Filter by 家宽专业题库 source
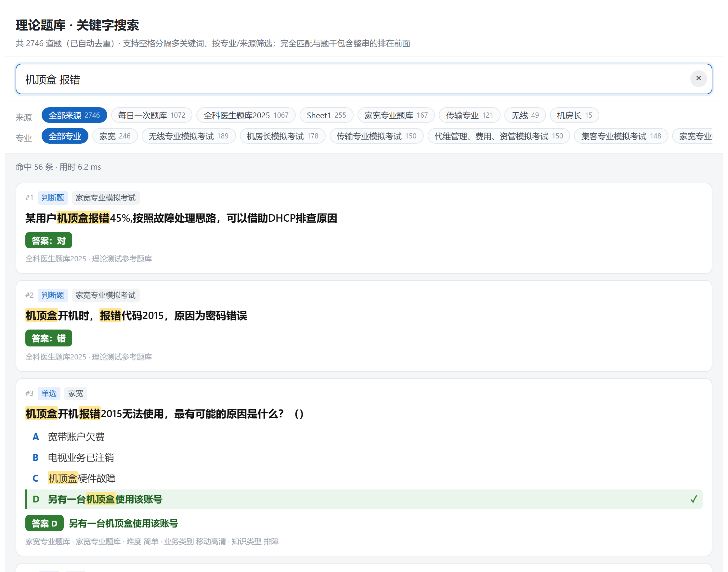The height and width of the screenshot is (572, 728). click(396, 115)
